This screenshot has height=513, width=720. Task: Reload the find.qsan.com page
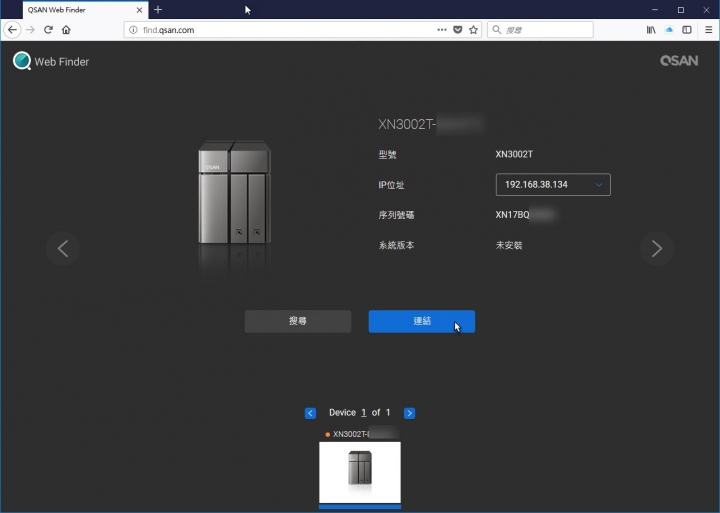(x=48, y=30)
